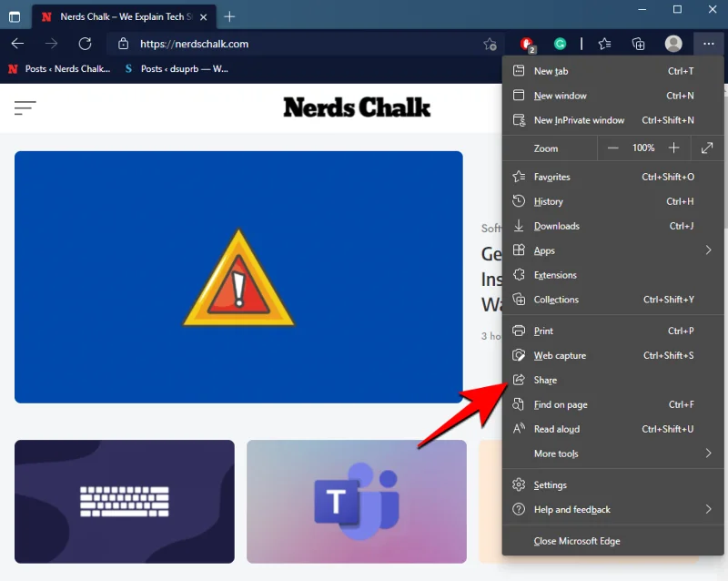Open Settings from the menu

click(551, 485)
